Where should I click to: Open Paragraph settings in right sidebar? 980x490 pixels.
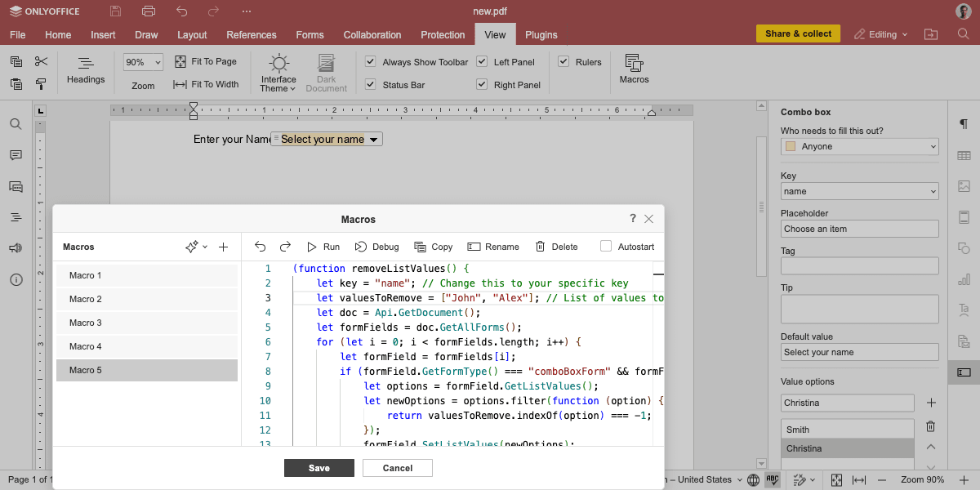pyautogui.click(x=964, y=124)
